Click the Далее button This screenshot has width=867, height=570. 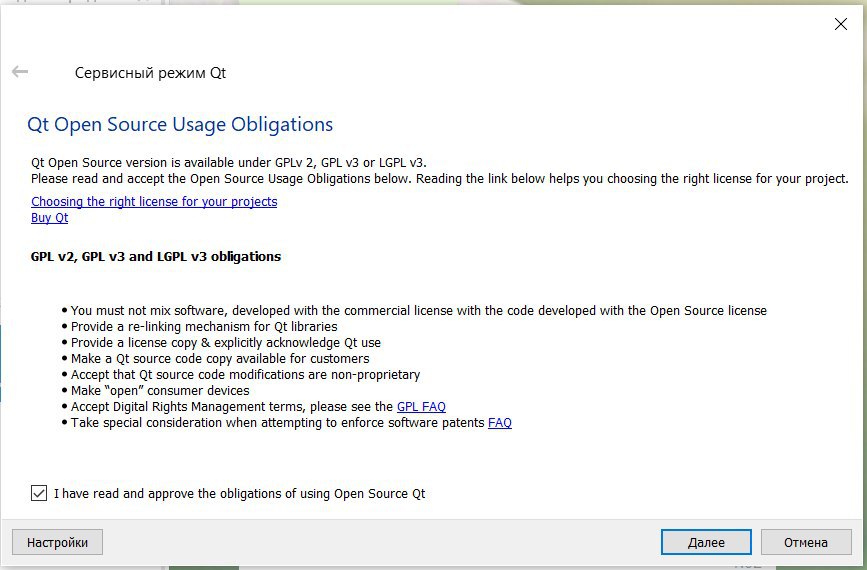[x=706, y=542]
